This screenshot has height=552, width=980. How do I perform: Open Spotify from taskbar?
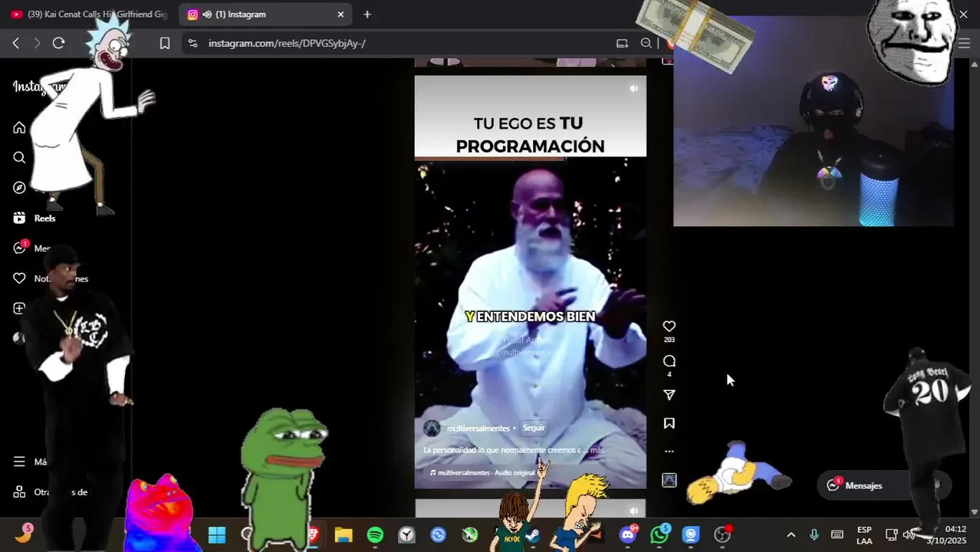[x=375, y=535]
